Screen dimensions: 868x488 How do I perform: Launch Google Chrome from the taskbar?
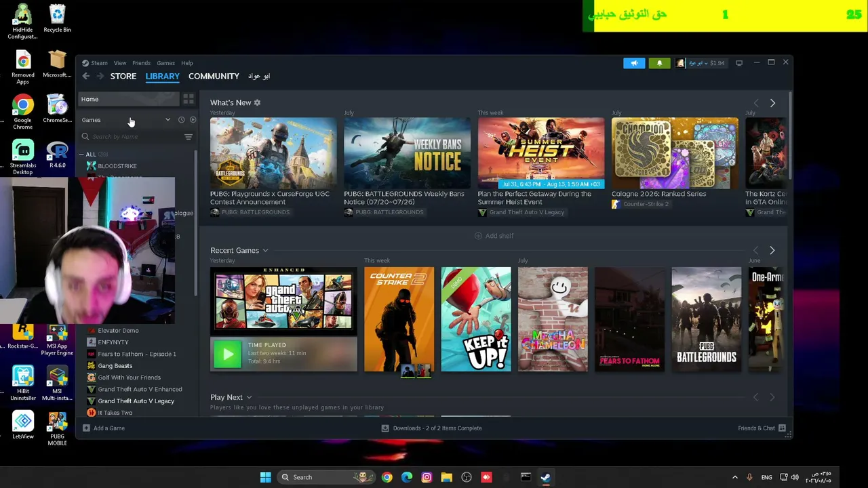point(387,477)
